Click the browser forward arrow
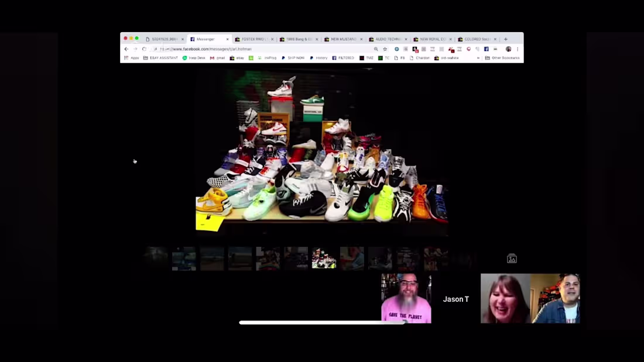 [135, 49]
